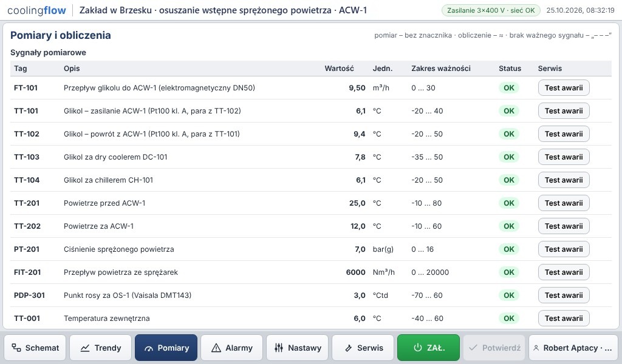Select the Pomiary gauge icon
The height and width of the screenshot is (364, 622).
(x=148, y=348)
